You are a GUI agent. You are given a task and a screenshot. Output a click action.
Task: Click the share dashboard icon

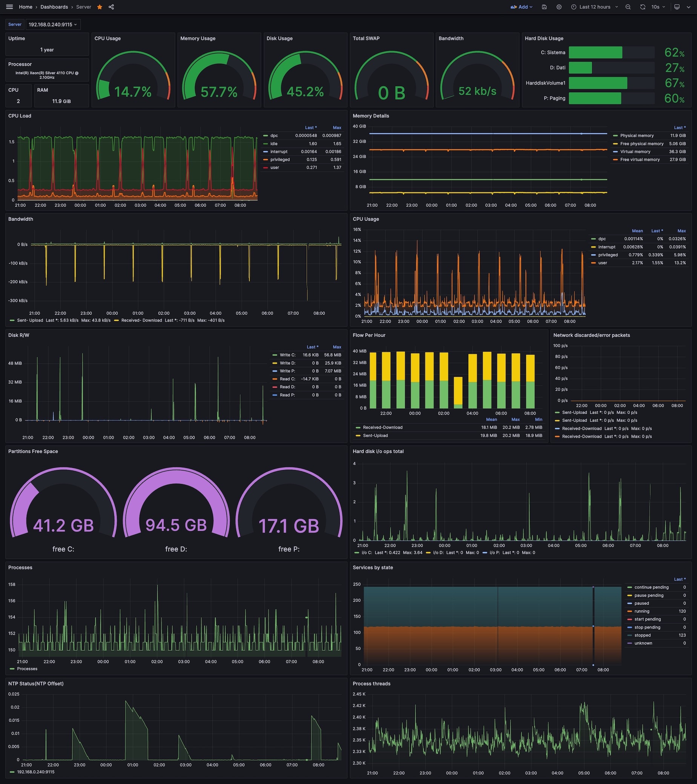coord(111,7)
